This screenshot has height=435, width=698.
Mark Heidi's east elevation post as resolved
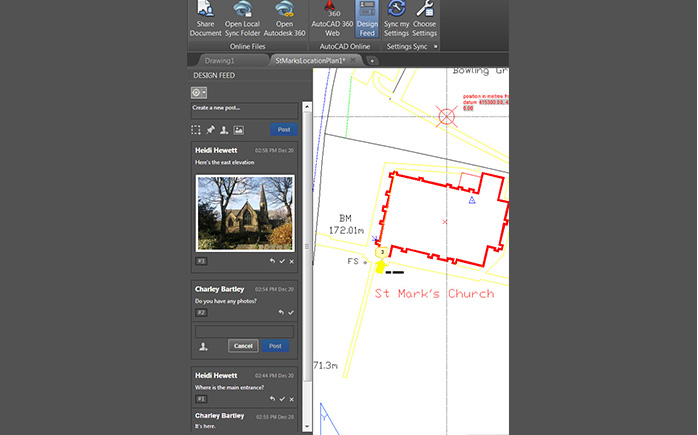pyautogui.click(x=282, y=261)
